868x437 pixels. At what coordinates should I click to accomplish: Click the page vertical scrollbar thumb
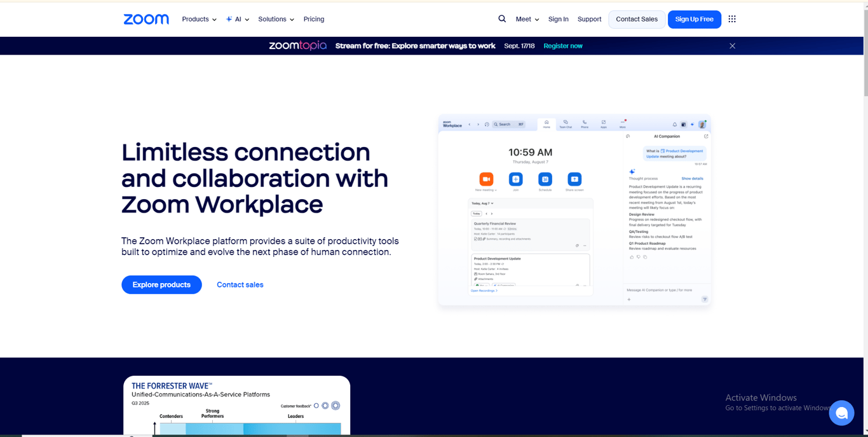pyautogui.click(x=865, y=53)
